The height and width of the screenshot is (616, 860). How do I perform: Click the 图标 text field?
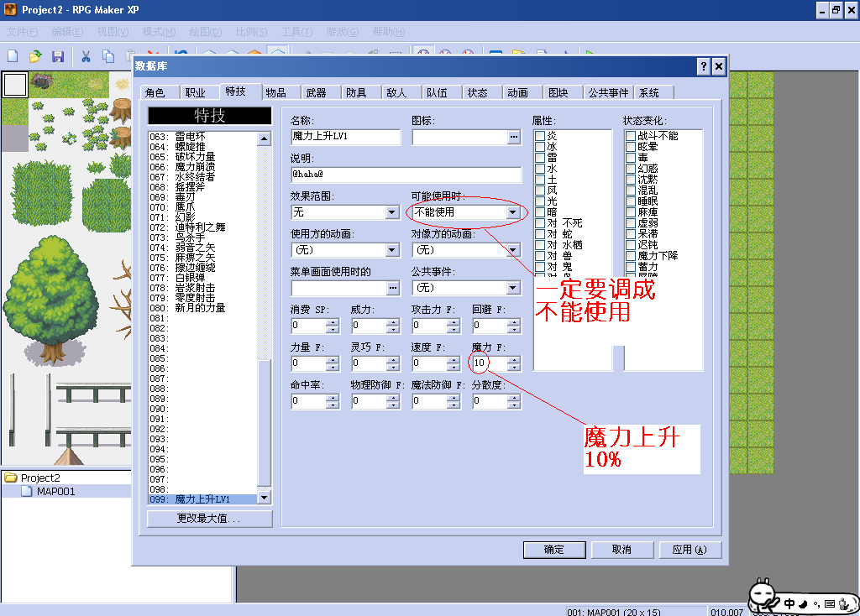tap(460, 137)
